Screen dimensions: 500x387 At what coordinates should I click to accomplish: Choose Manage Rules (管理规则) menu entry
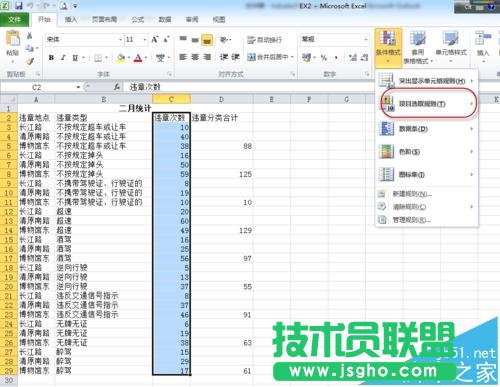tap(427, 220)
